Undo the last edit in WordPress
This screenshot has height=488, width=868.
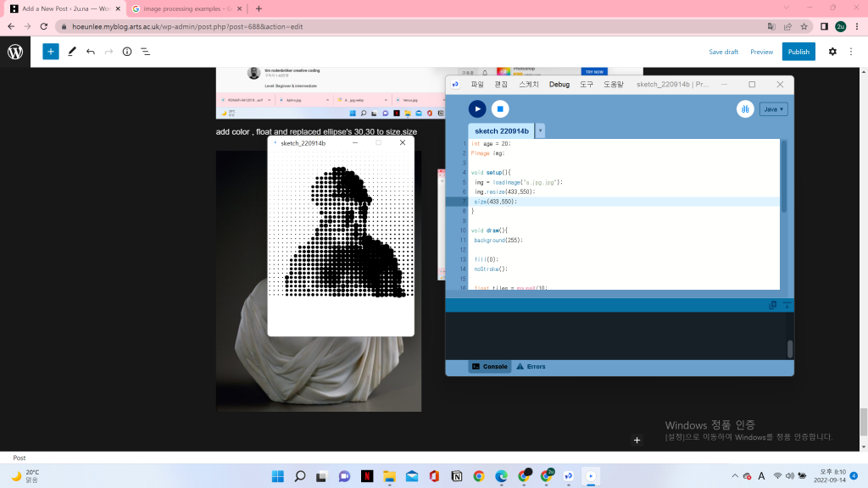pos(91,52)
